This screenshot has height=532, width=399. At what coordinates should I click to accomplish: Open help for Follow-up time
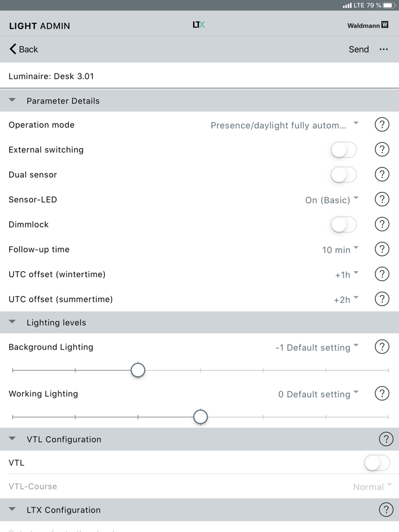[382, 249]
